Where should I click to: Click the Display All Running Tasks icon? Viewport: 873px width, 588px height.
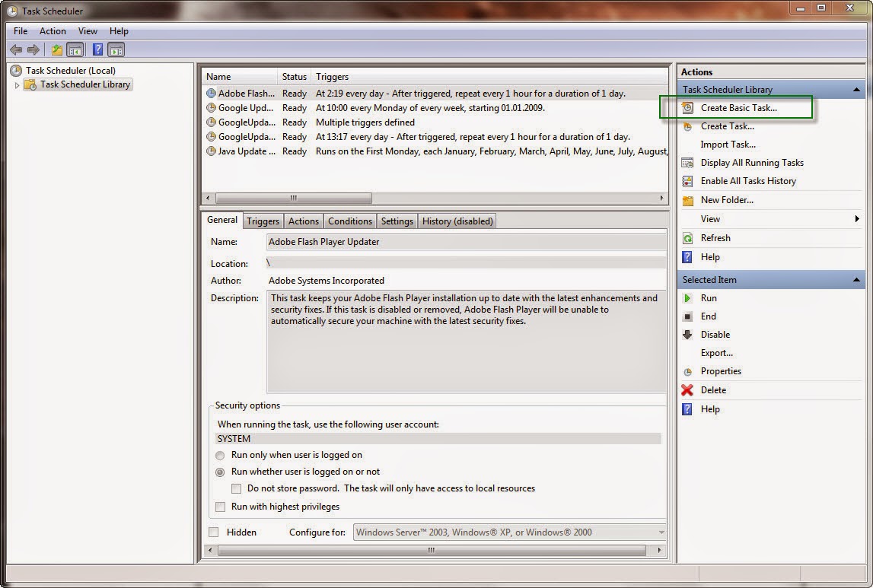(687, 163)
